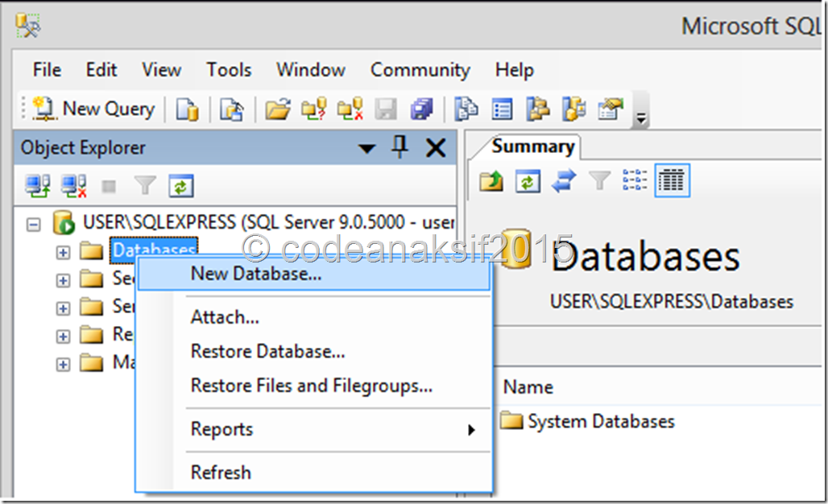Click the Disconnect icon in Object Explorer

coord(74,186)
